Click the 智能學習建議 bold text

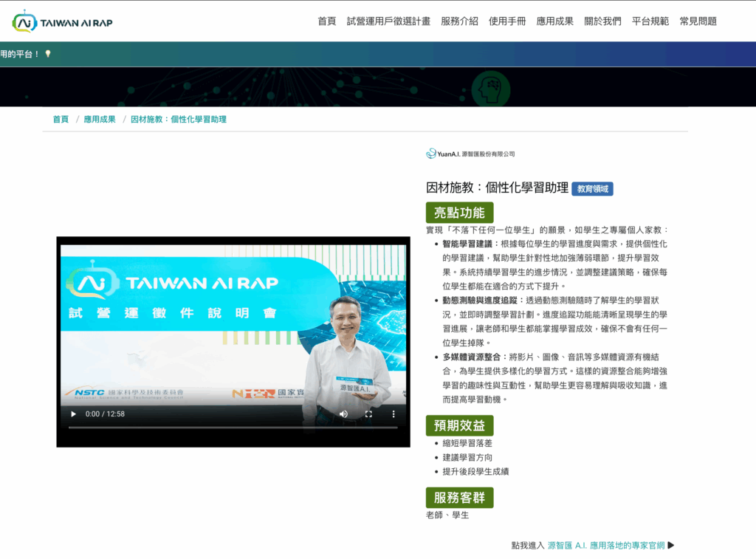[467, 244]
